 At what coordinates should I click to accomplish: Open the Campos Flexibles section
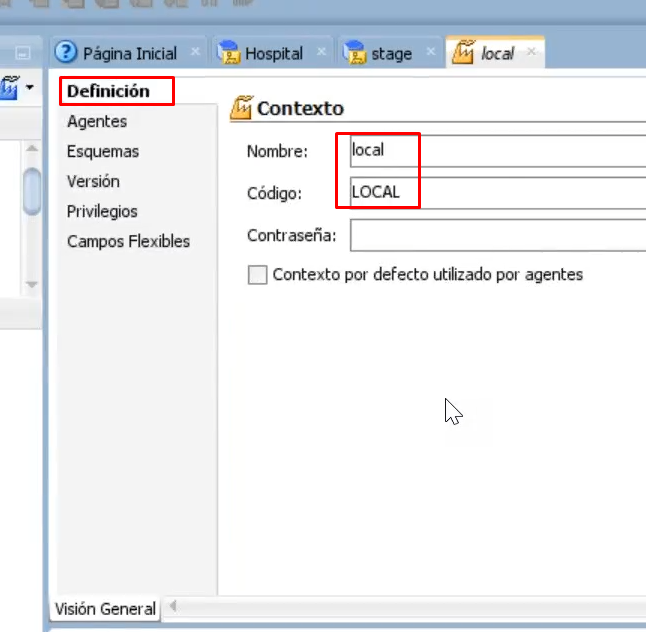click(x=128, y=241)
